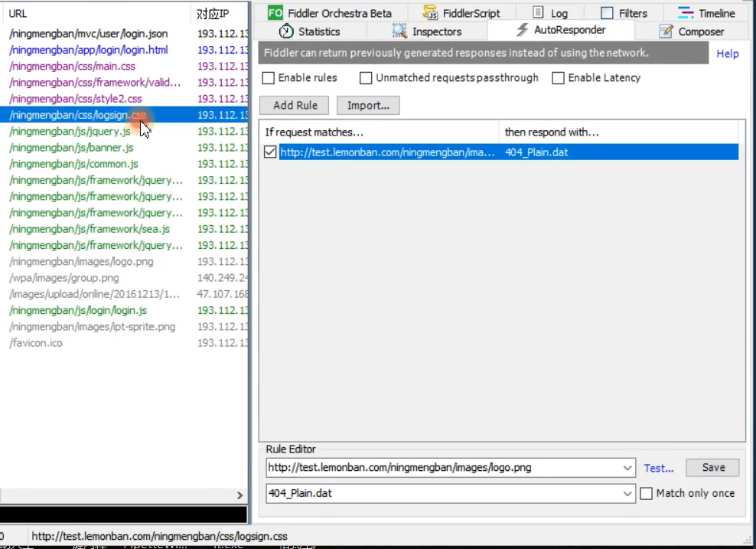The image size is (756, 549).
Task: Open the Test... link
Action: (659, 468)
